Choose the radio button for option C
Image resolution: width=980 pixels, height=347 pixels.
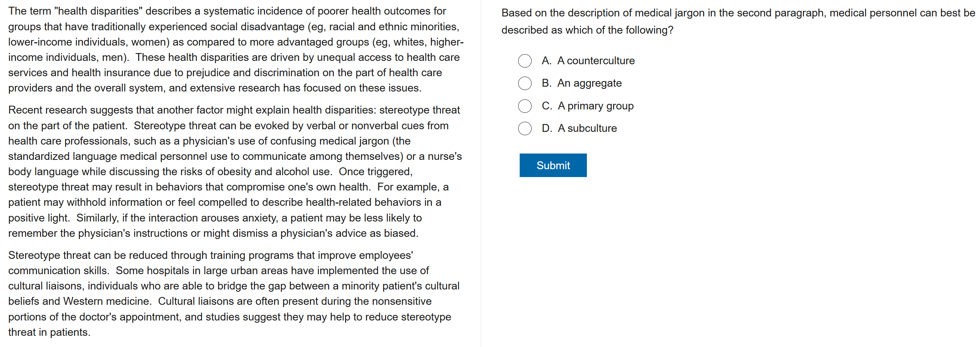[x=525, y=106]
